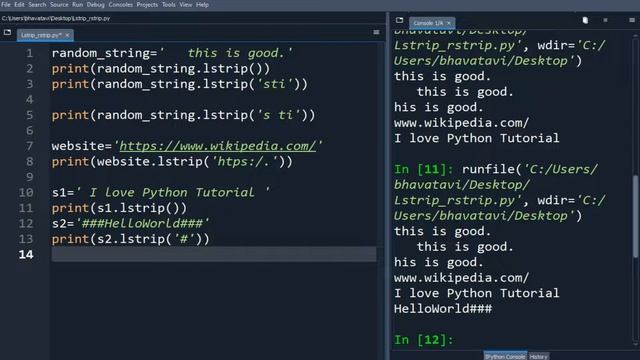Click the lstrip('sti') call on line 3

point(256,84)
